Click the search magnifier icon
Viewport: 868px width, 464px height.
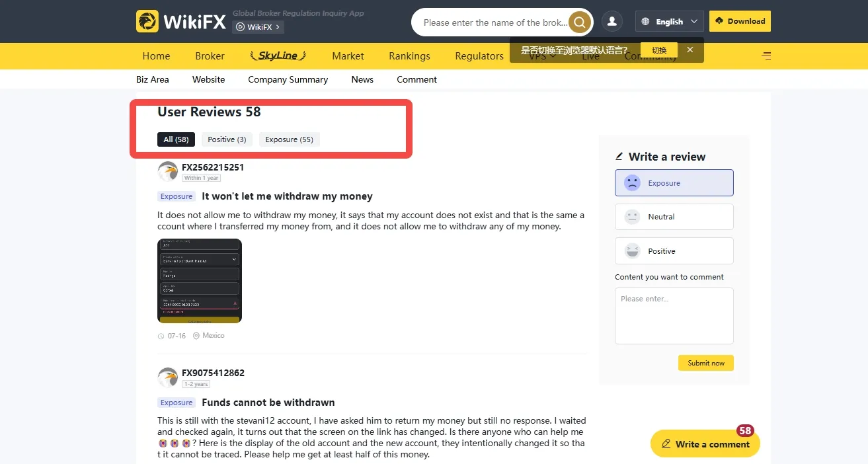click(x=579, y=22)
